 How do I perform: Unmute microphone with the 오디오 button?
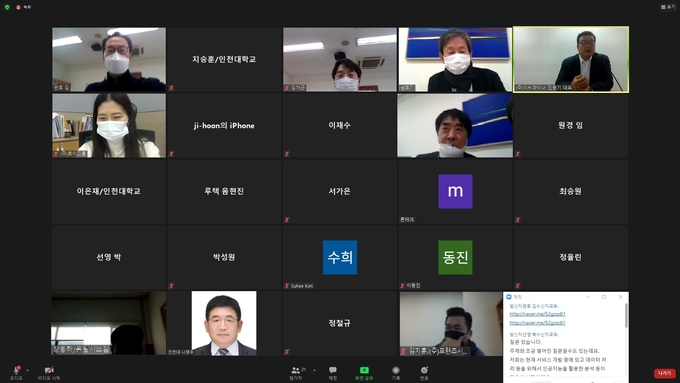16,373
